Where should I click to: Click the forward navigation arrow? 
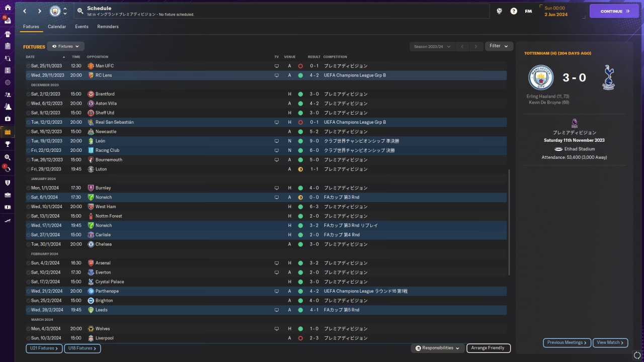click(x=39, y=11)
